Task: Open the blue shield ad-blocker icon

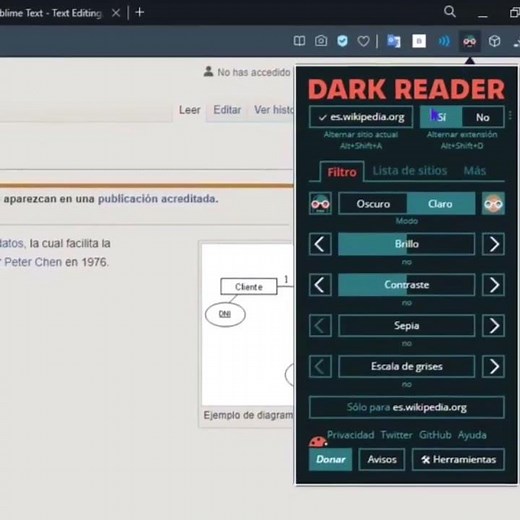Action: click(342, 41)
